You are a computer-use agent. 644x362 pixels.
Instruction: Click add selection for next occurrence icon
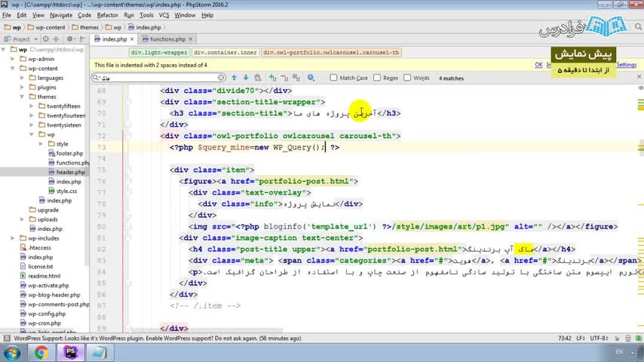272,78
